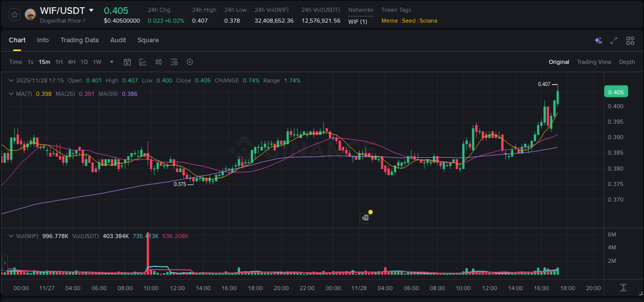The image size is (644, 302).
Task: Open the WIF/USDT pair selector dropdown
Action: click(x=93, y=10)
